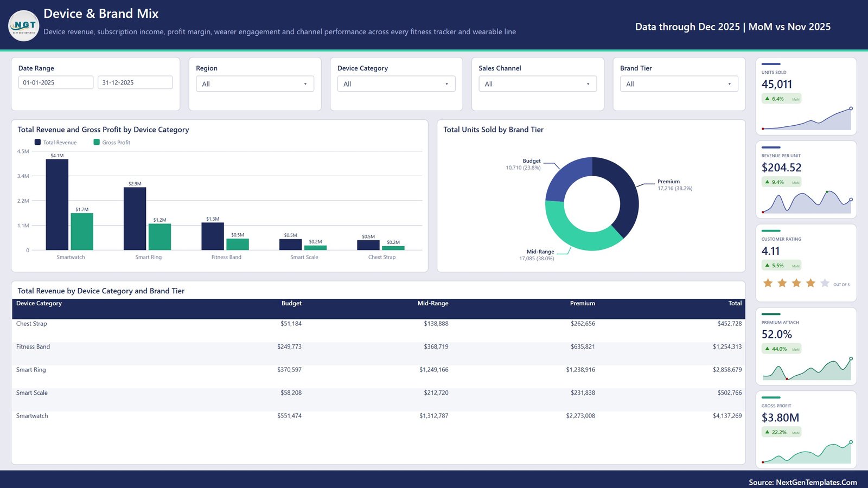Sort table by Premium column header
The height and width of the screenshot is (488, 868).
pyautogui.click(x=582, y=304)
